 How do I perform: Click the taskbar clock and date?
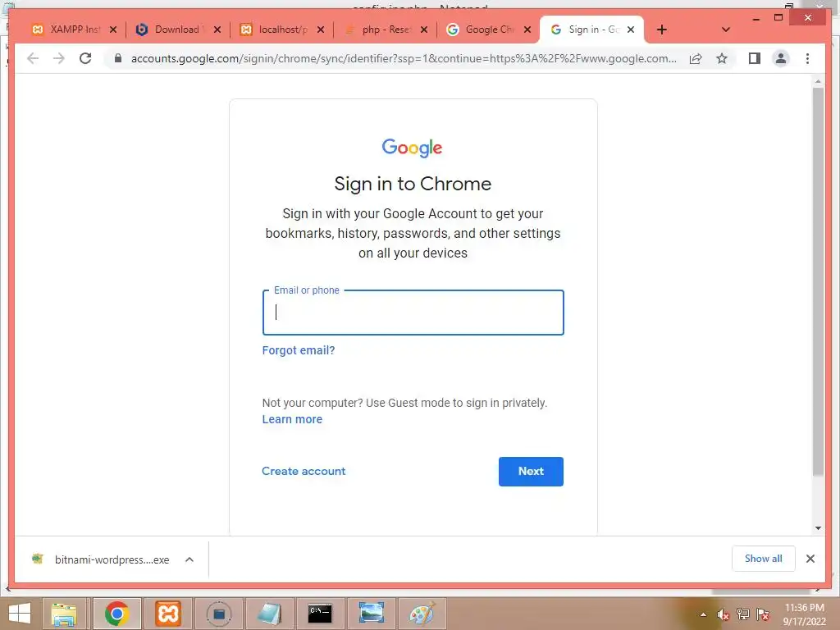tap(805, 614)
